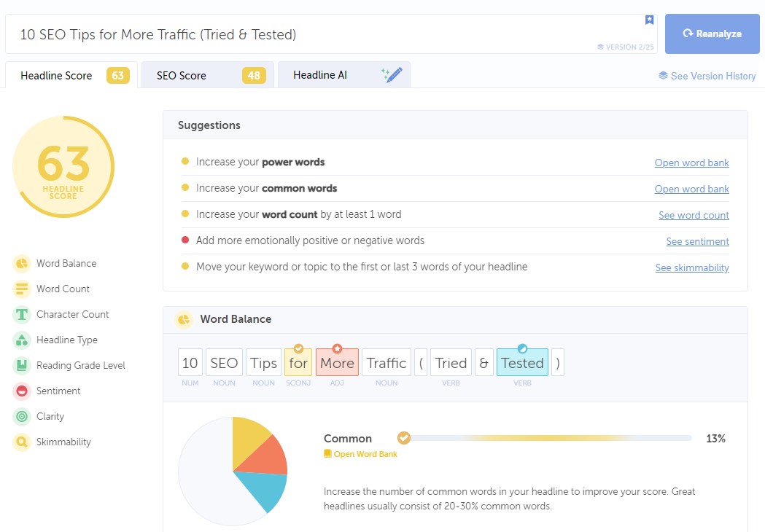Select Clarity in sidebar list
Image resolution: width=765 pixels, height=532 pixels.
[x=50, y=416]
